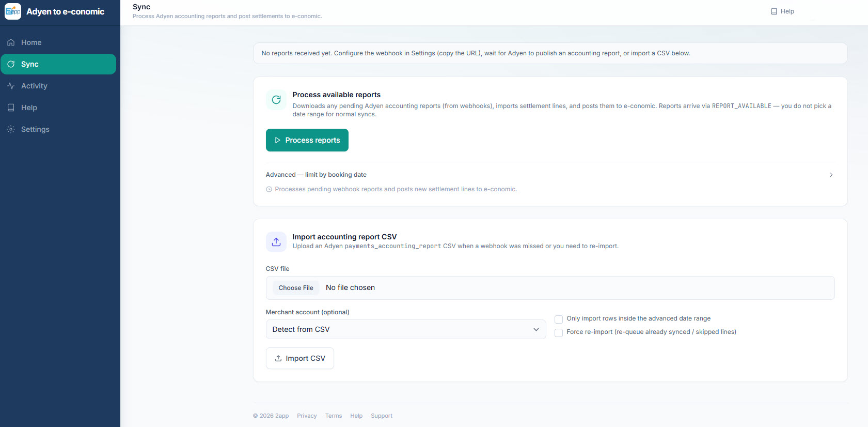Image resolution: width=868 pixels, height=427 pixels.
Task: Open Settings from the sidebar
Action: point(58,129)
